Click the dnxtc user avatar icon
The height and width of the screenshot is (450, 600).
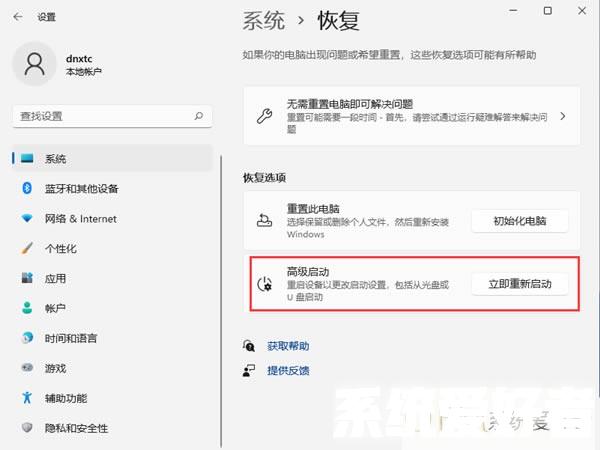pyautogui.click(x=36, y=65)
